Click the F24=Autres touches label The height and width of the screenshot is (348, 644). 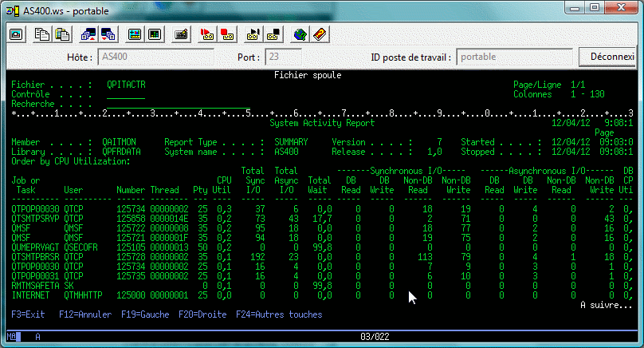coord(279,314)
